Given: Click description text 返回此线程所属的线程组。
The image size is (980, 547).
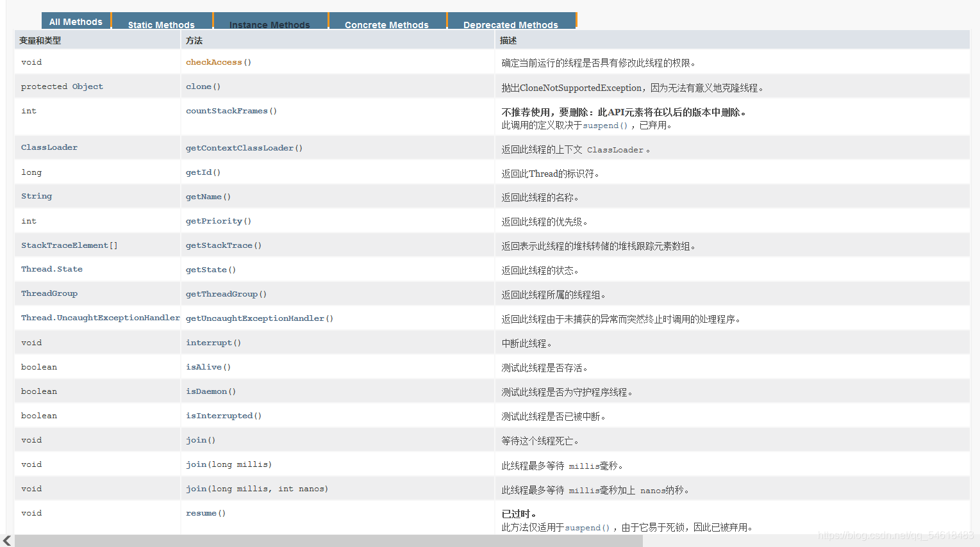Looking at the screenshot, I should coord(554,295).
